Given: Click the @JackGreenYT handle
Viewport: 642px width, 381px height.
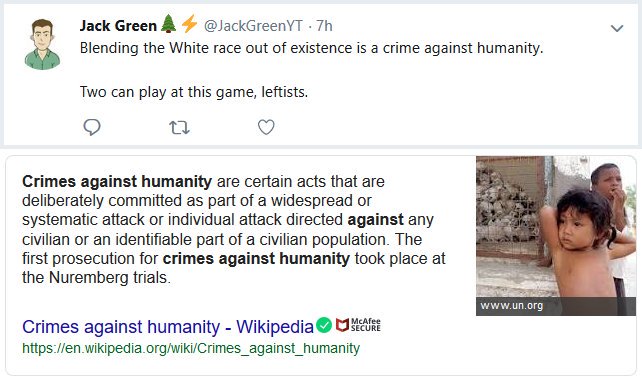Looking at the screenshot, I should click(253, 26).
